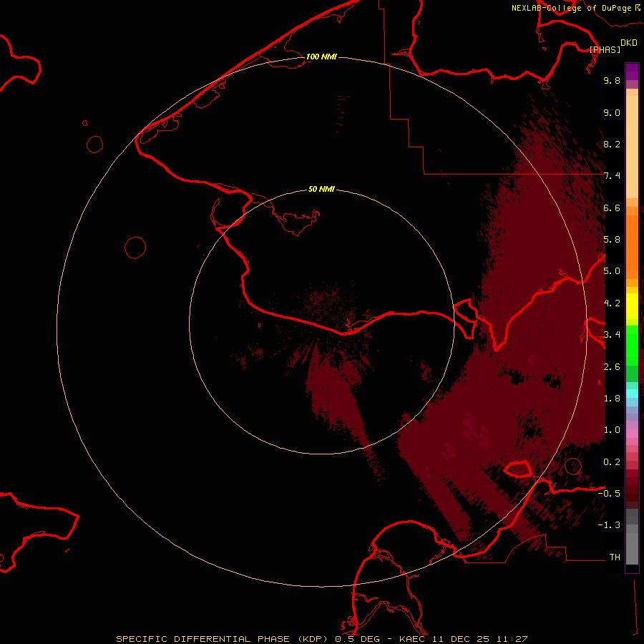The height and width of the screenshot is (644, 644).
Task: Select the -0.5 value on the color scale
Action: pos(609,494)
